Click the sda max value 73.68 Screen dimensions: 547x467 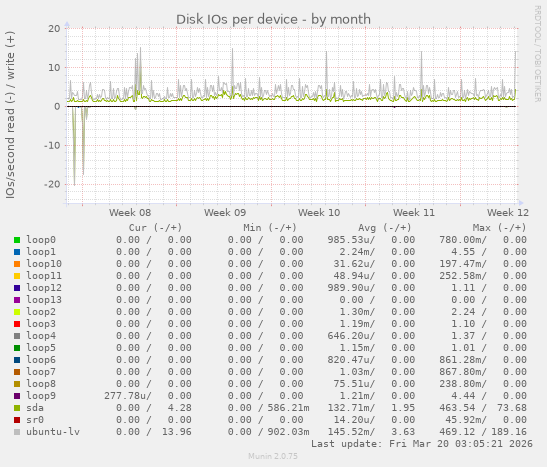512,408
